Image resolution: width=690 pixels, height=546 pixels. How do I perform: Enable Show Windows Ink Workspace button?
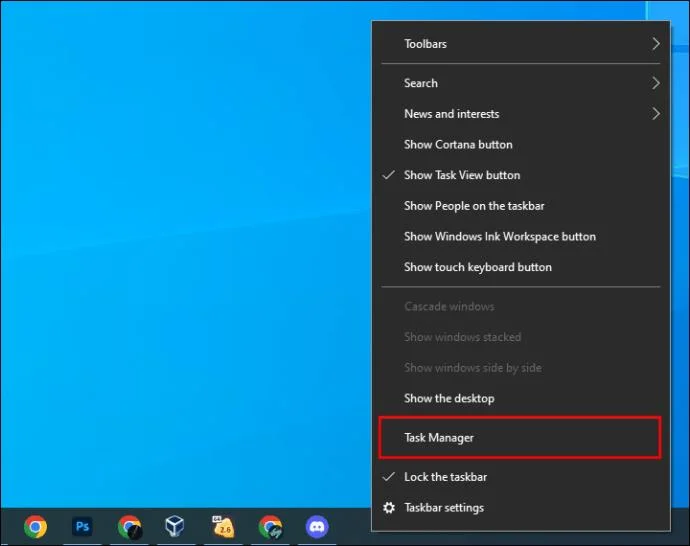click(x=521, y=237)
